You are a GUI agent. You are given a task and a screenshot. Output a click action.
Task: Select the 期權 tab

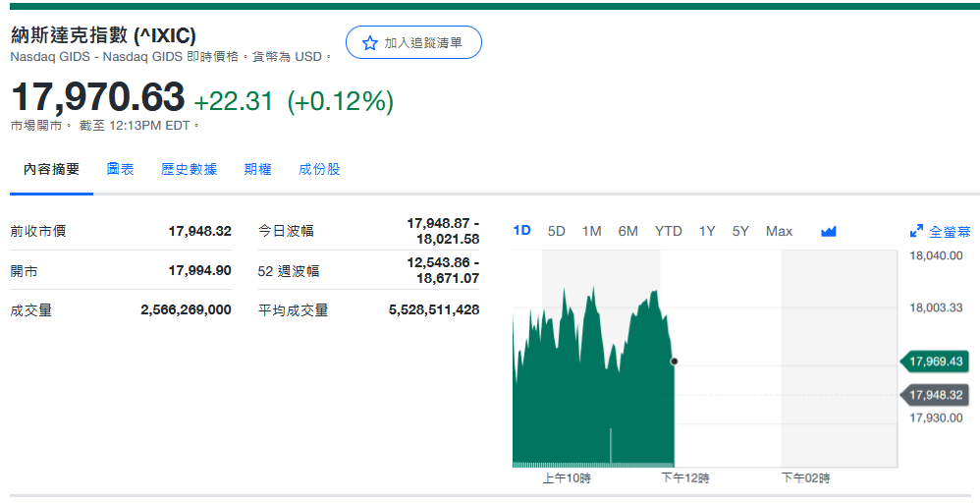(257, 169)
